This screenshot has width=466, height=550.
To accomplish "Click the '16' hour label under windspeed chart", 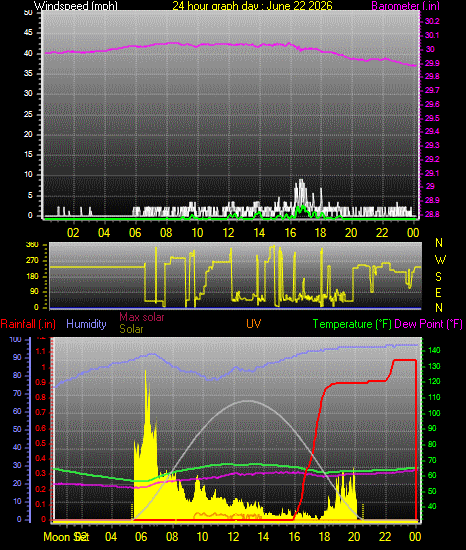I will tap(290, 233).
